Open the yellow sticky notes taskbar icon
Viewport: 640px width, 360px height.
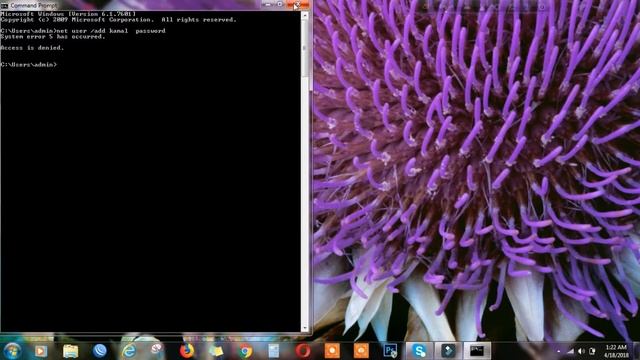click(216, 351)
